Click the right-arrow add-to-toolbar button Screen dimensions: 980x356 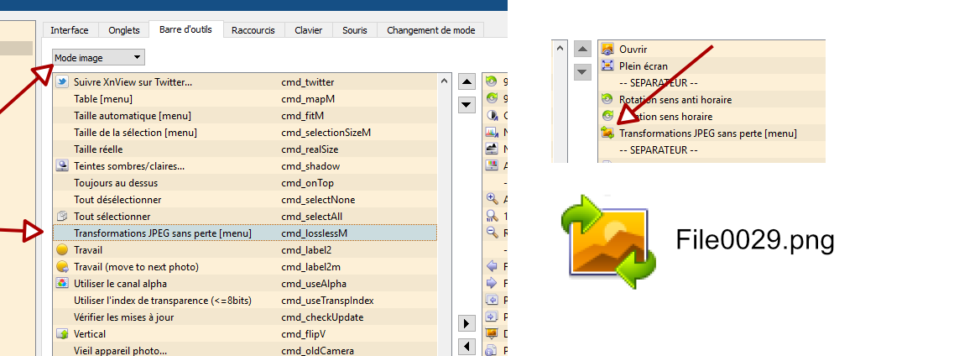click(x=467, y=323)
